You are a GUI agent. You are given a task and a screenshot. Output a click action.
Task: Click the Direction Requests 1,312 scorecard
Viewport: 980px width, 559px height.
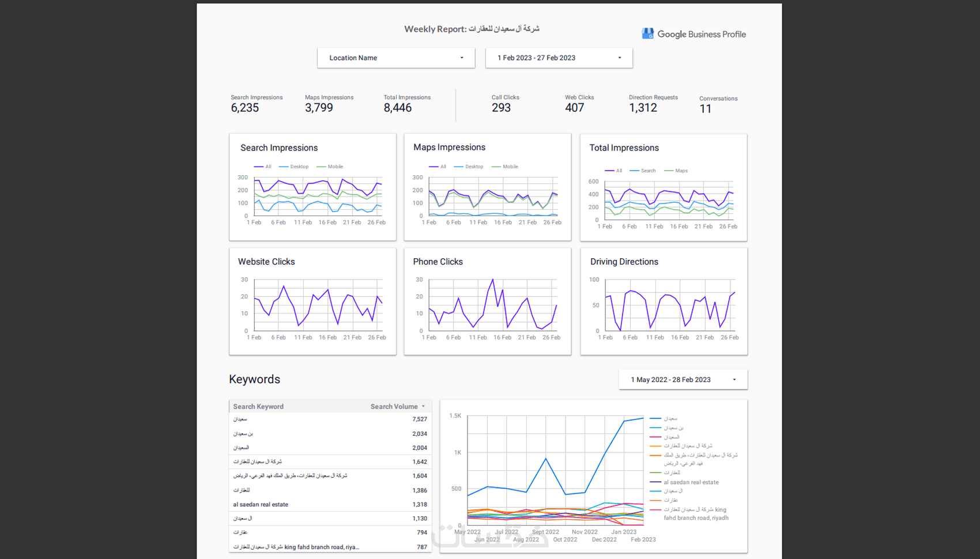click(x=653, y=104)
